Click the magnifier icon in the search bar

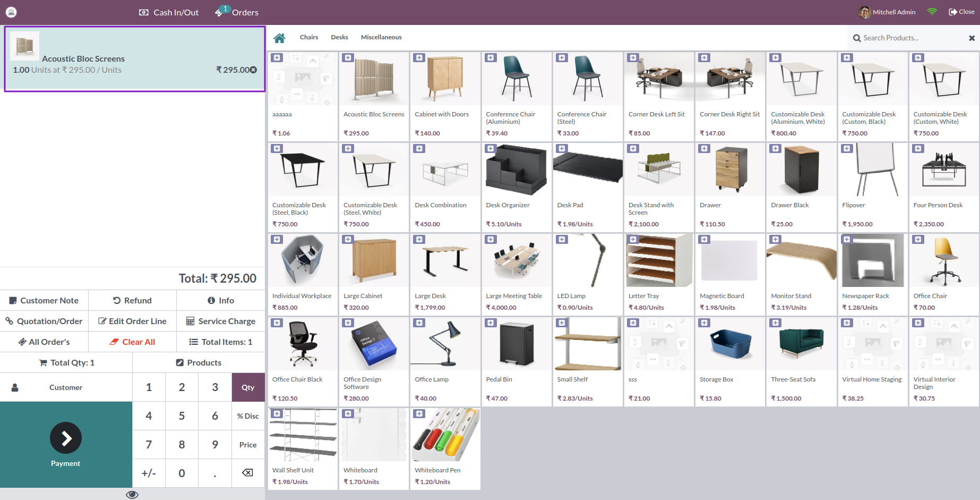pos(856,38)
